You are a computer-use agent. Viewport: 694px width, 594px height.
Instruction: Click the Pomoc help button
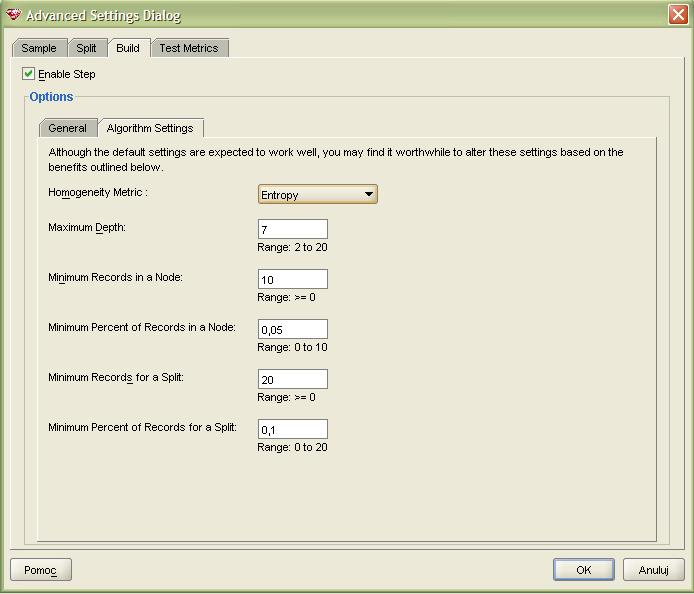click(x=41, y=570)
